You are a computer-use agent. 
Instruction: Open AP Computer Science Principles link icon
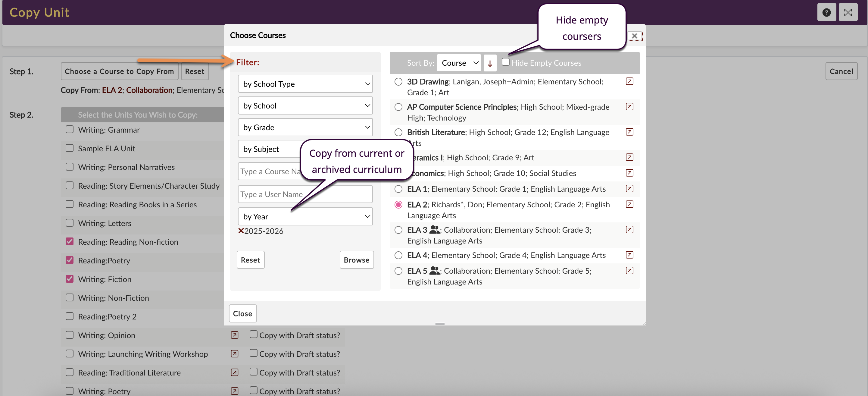[629, 107]
